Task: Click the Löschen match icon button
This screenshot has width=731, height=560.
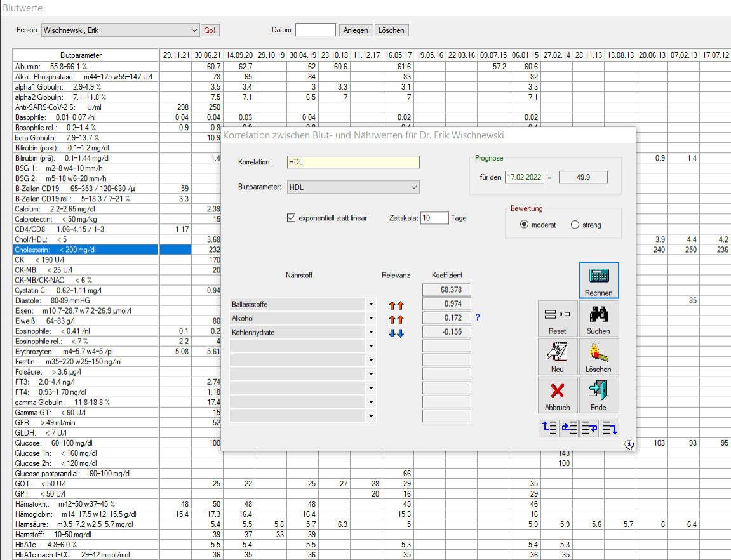Action: pos(598,356)
